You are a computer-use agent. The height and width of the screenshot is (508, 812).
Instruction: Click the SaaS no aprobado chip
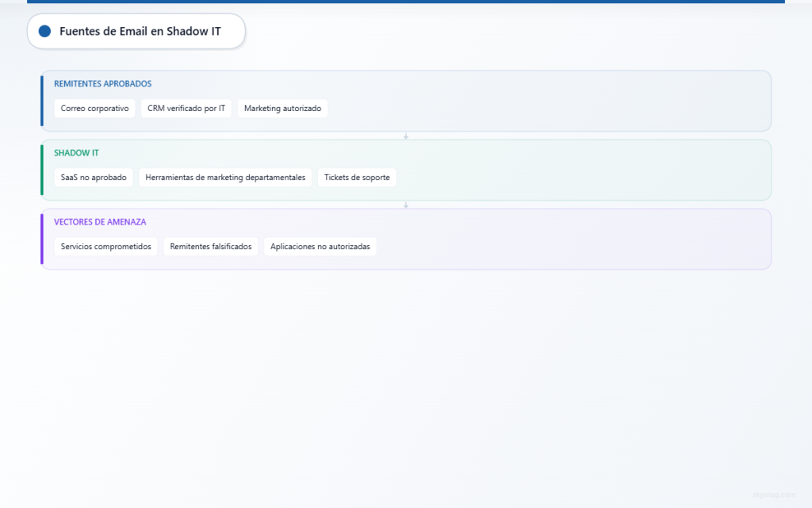(94, 177)
